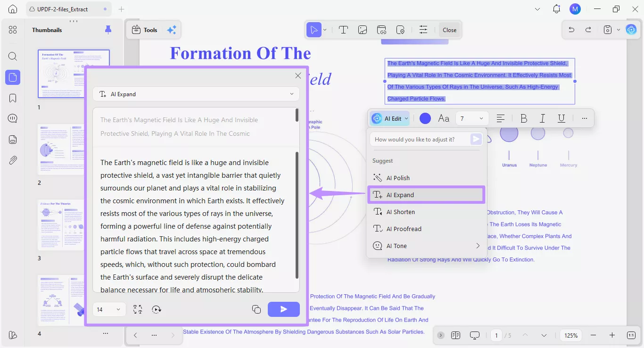Go to the UPDF home screen icon

[13, 9]
